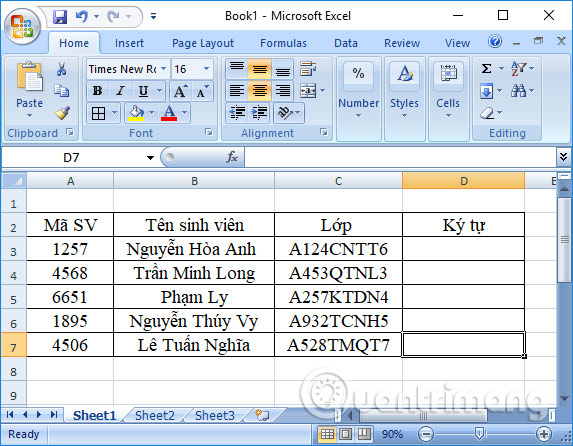Image resolution: width=573 pixels, height=446 pixels.
Task: Activate the Format Painter brush
Action: coord(62,113)
